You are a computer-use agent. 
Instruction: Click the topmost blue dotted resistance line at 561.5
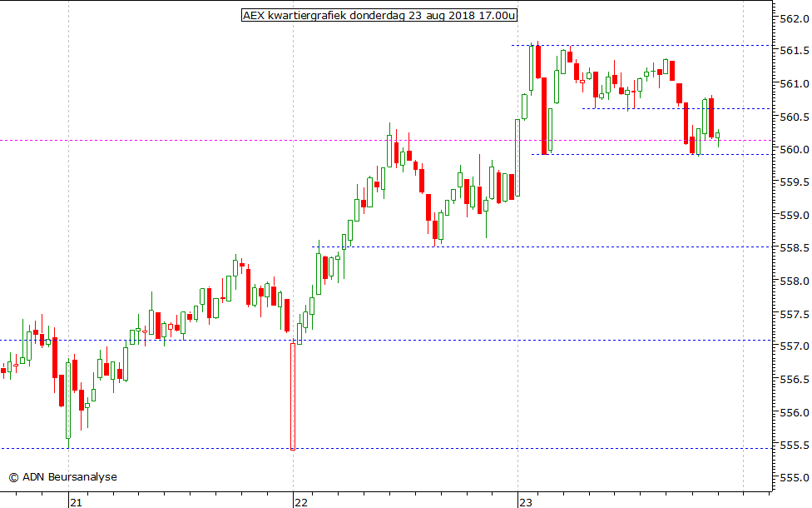641,46
